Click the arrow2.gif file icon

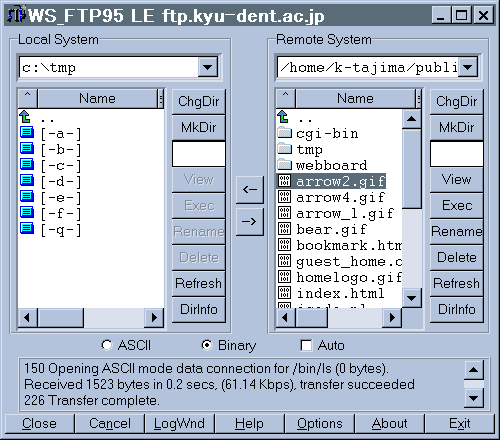(284, 181)
